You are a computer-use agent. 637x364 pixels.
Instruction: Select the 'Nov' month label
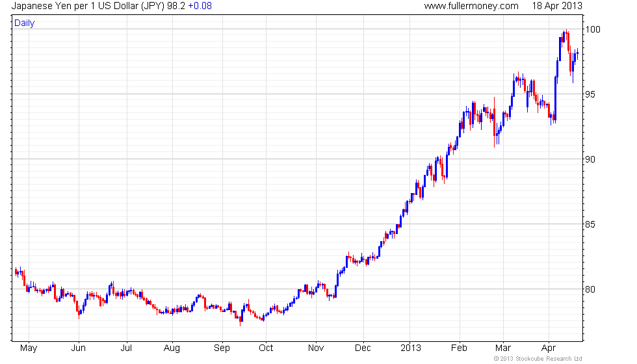coord(316,348)
